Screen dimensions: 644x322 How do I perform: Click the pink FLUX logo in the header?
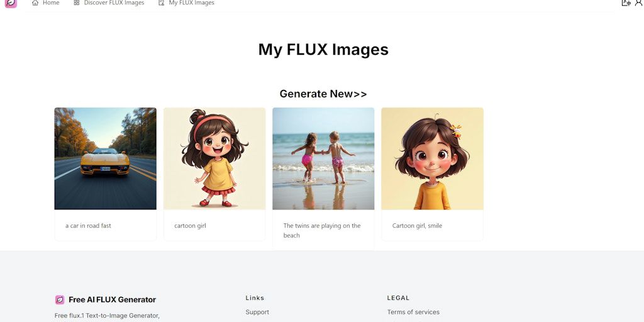click(x=11, y=3)
